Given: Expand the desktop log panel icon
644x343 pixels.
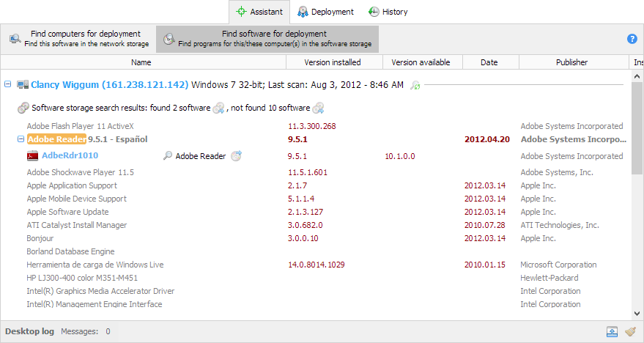Looking at the screenshot, I should tap(612, 331).
